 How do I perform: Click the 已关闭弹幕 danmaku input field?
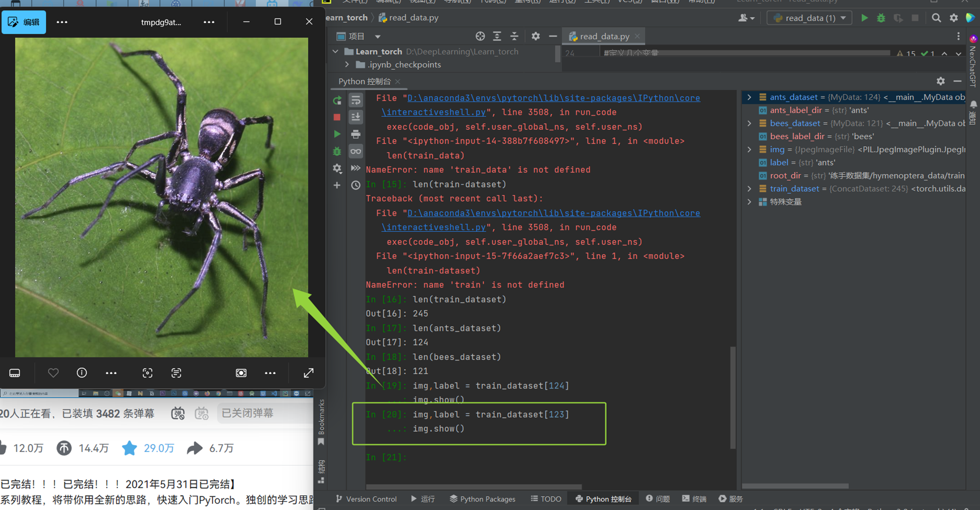click(265, 413)
